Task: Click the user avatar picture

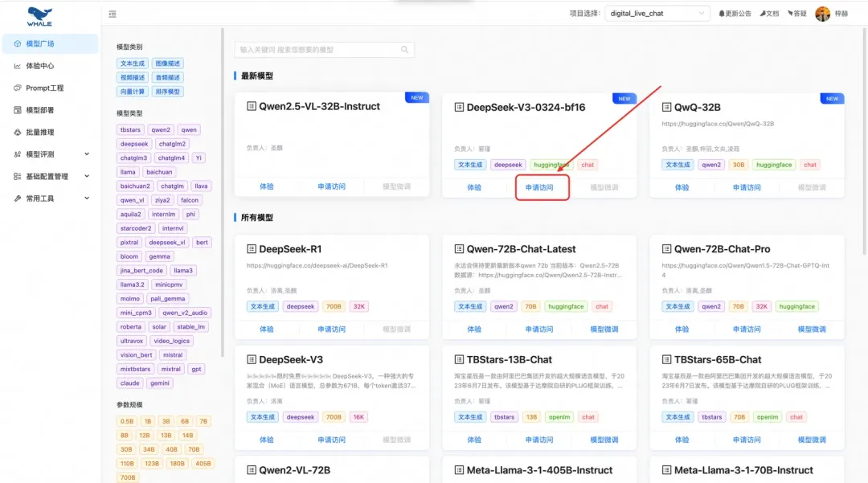Action: coord(823,14)
